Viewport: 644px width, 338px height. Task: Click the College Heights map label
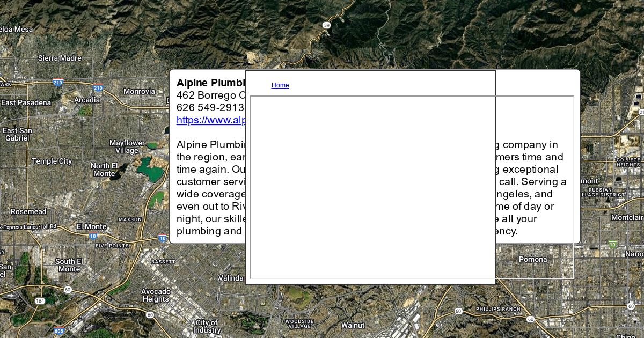pyautogui.click(x=628, y=163)
